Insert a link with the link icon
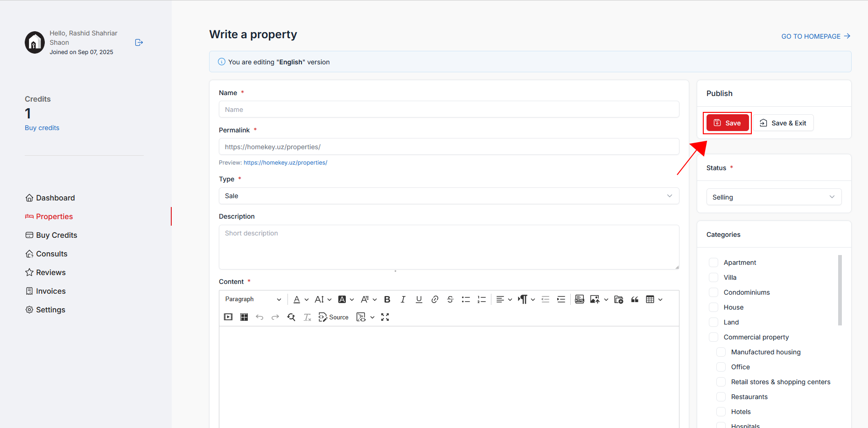 point(435,299)
